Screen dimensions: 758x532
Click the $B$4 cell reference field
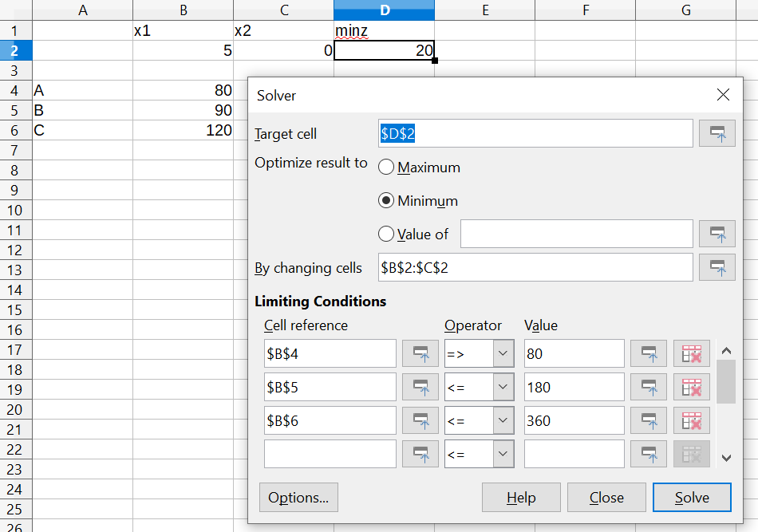click(330, 353)
